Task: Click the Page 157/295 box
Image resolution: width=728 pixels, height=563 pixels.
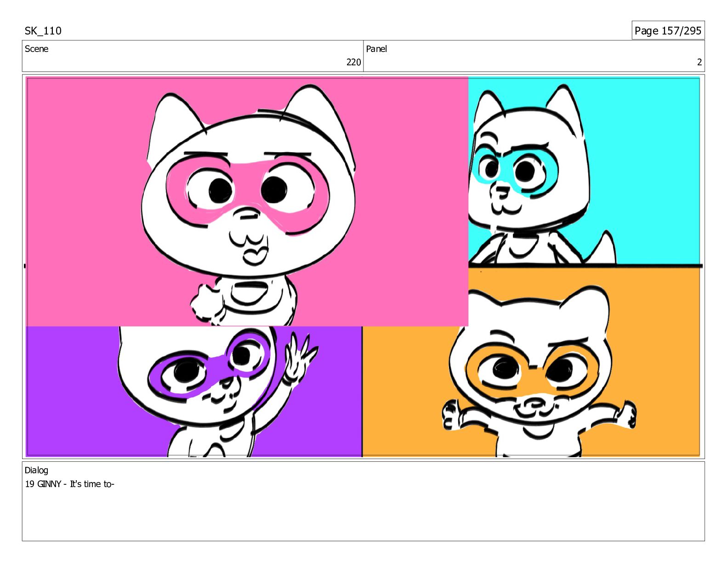Action: coord(668,30)
